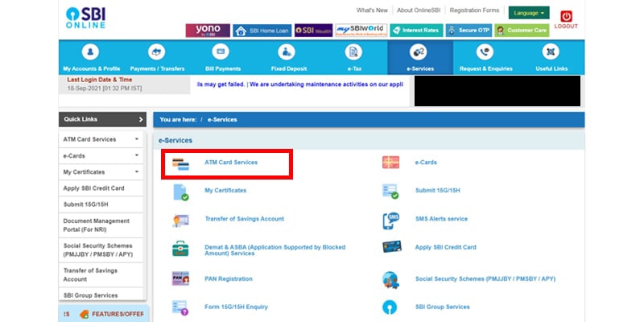Click the Last Login Date & Time text
The height and width of the screenshot is (322, 644).
click(100, 80)
